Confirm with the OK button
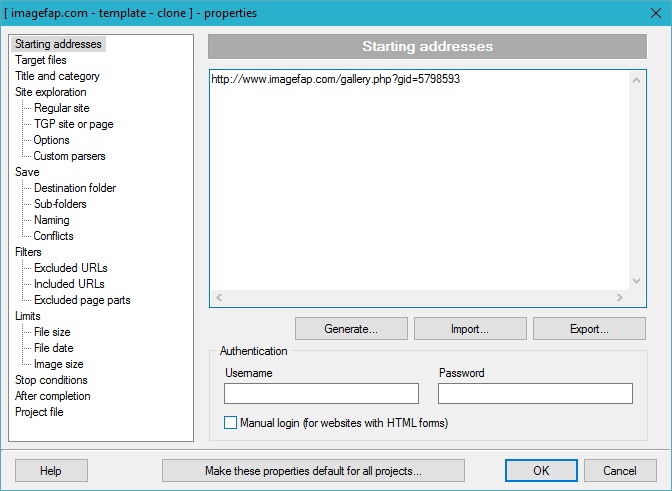The height and width of the screenshot is (491, 672). click(541, 471)
